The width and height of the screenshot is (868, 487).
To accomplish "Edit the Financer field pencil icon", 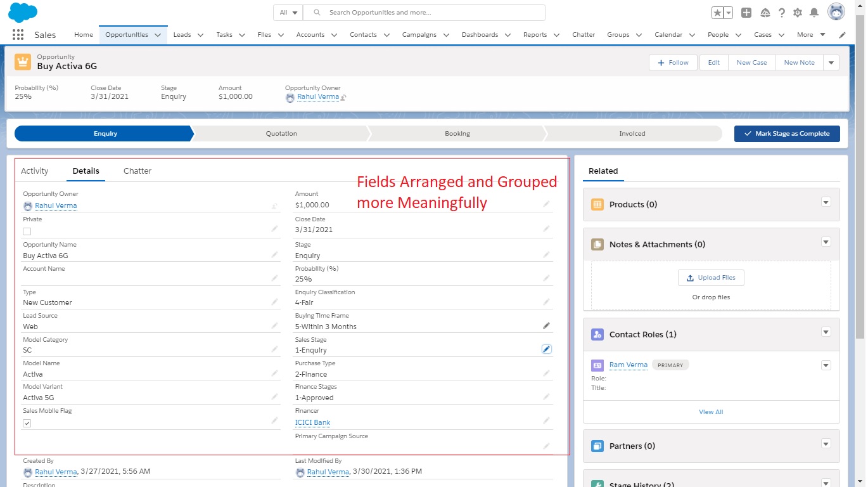I will (x=546, y=420).
